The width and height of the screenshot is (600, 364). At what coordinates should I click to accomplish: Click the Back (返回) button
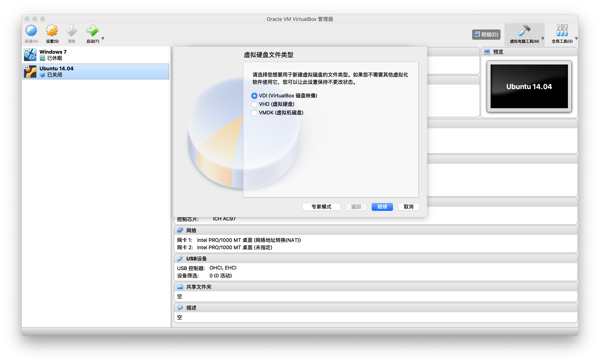(356, 207)
